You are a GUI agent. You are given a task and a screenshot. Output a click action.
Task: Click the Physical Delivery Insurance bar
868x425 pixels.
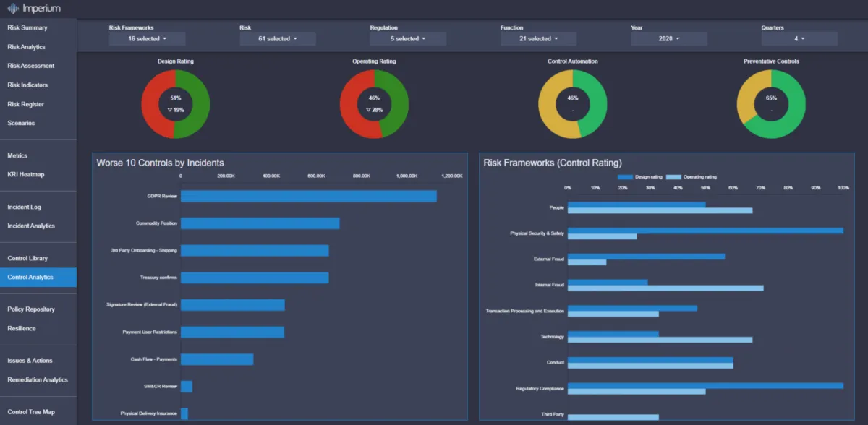coord(184,413)
